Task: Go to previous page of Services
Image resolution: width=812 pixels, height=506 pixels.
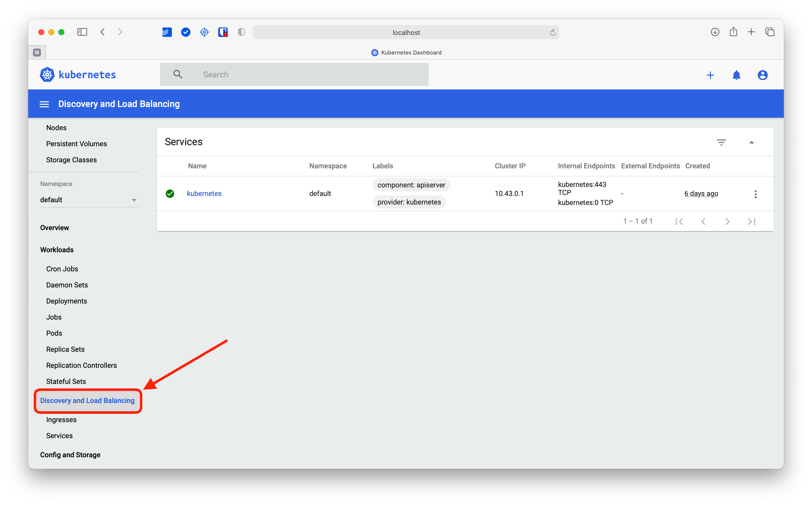Action: tap(703, 221)
